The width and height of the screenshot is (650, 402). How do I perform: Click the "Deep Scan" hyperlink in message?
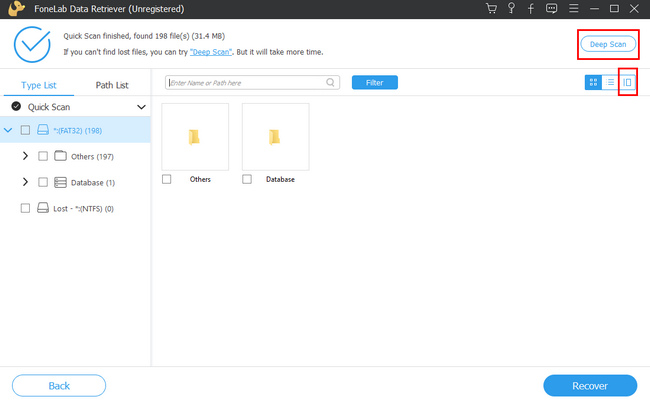[211, 52]
